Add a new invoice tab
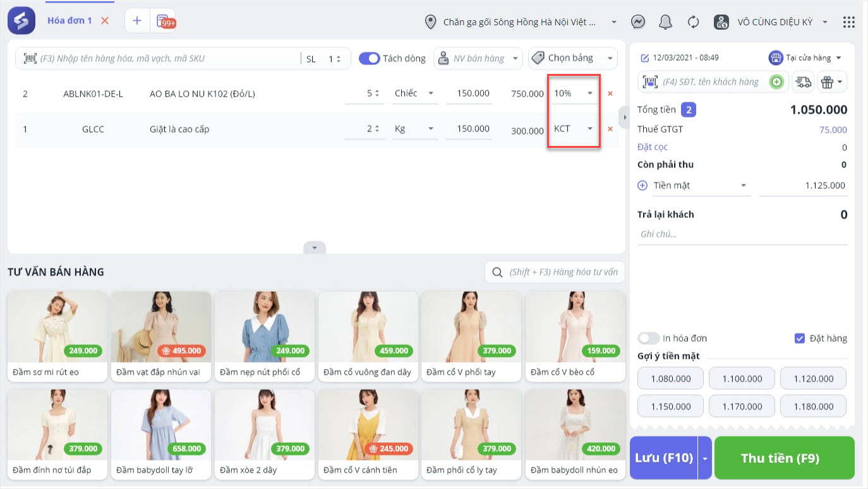The width and height of the screenshot is (868, 489). [x=137, y=21]
